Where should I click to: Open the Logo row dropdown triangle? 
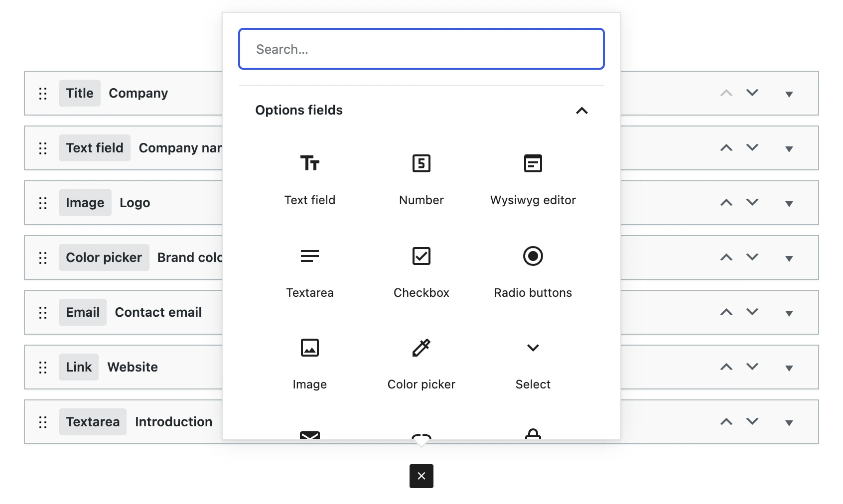tap(789, 204)
